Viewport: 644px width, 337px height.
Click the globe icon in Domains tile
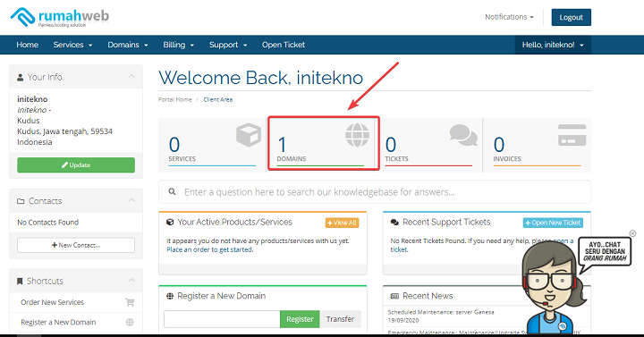357,135
